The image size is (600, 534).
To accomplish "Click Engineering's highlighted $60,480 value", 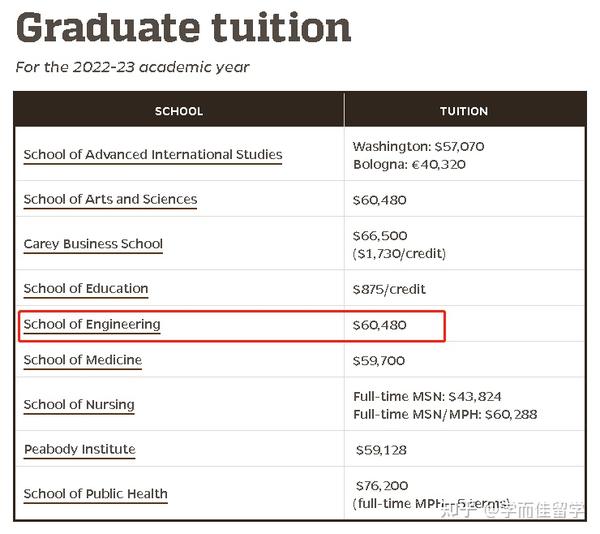I will [380, 325].
